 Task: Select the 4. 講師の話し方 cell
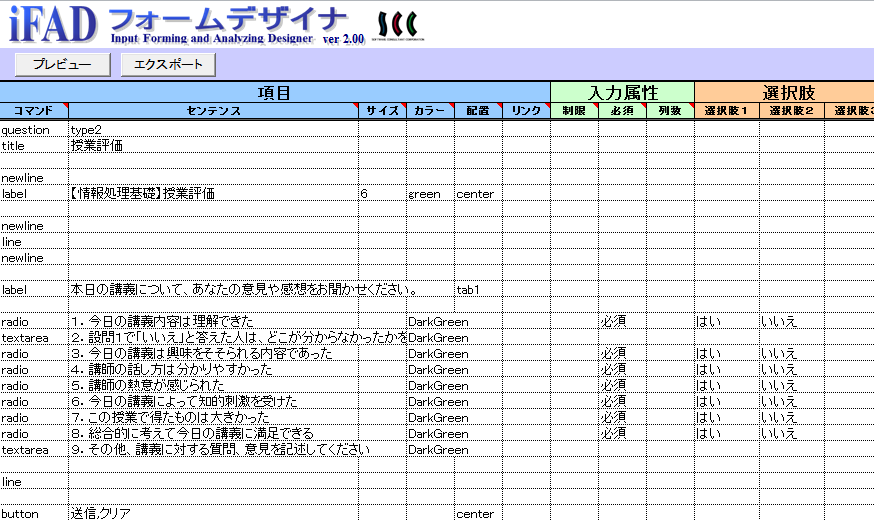click(x=213, y=370)
